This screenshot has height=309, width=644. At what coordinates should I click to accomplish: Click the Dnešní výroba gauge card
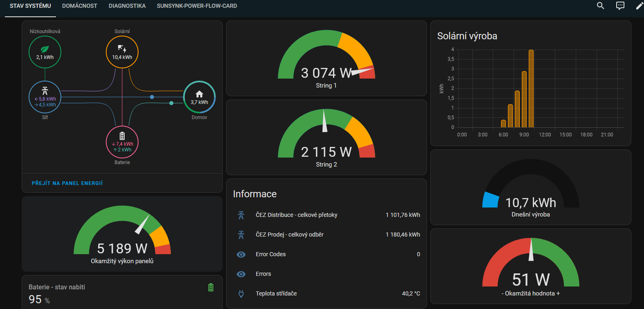[x=530, y=187]
